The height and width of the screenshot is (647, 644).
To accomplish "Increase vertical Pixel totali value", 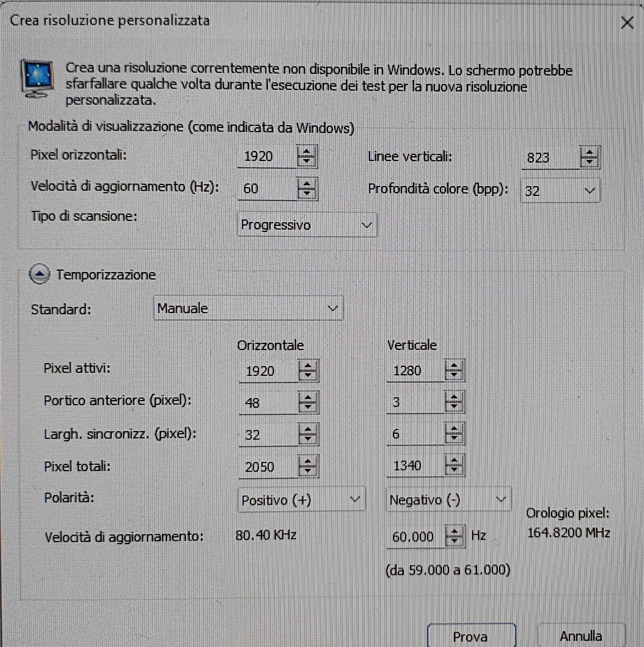I will pos(454,461).
